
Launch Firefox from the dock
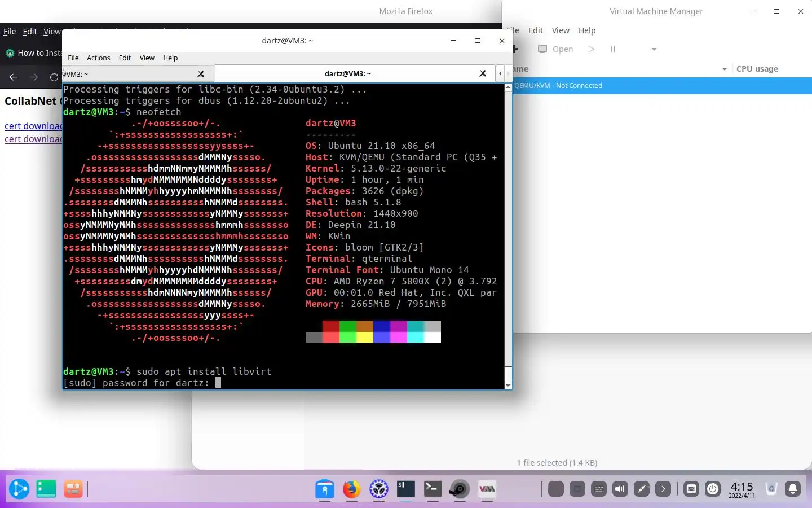coord(351,489)
